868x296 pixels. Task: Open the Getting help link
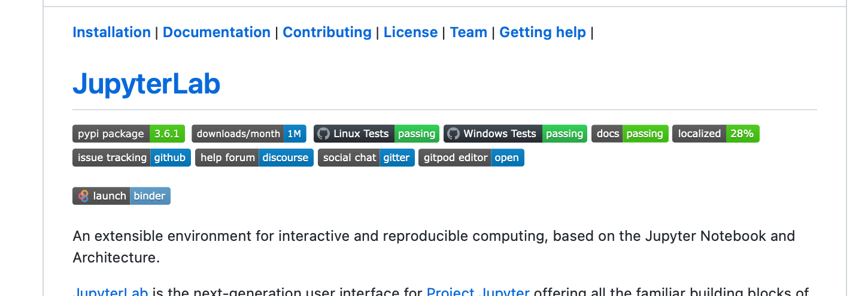pos(542,32)
